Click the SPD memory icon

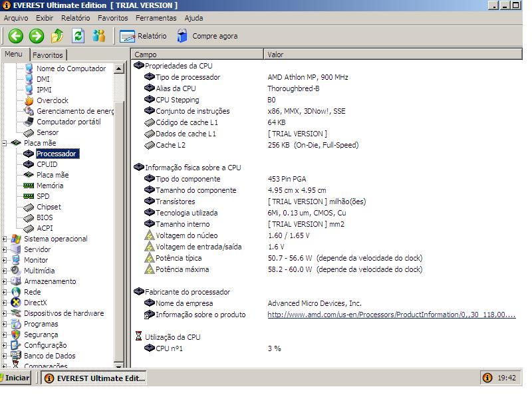(x=29, y=196)
